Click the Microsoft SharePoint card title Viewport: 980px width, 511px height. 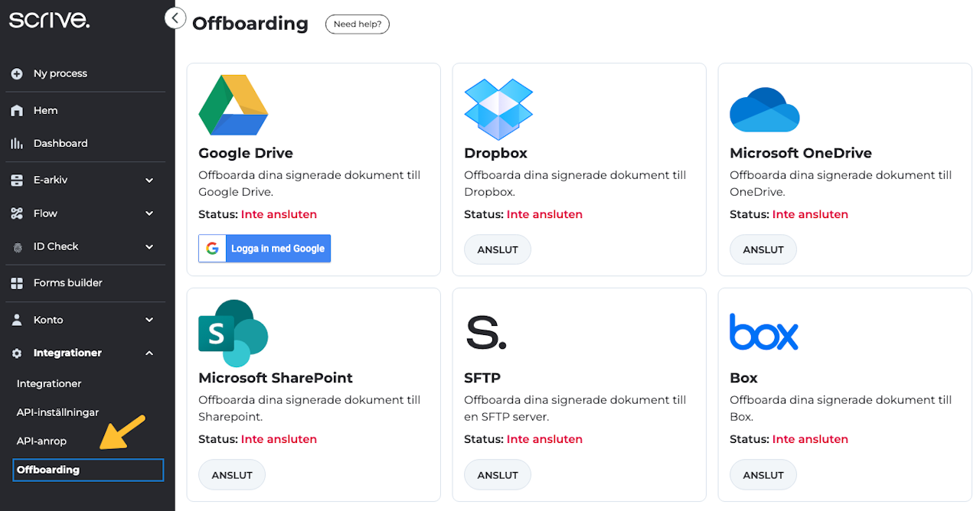pyautogui.click(x=276, y=378)
